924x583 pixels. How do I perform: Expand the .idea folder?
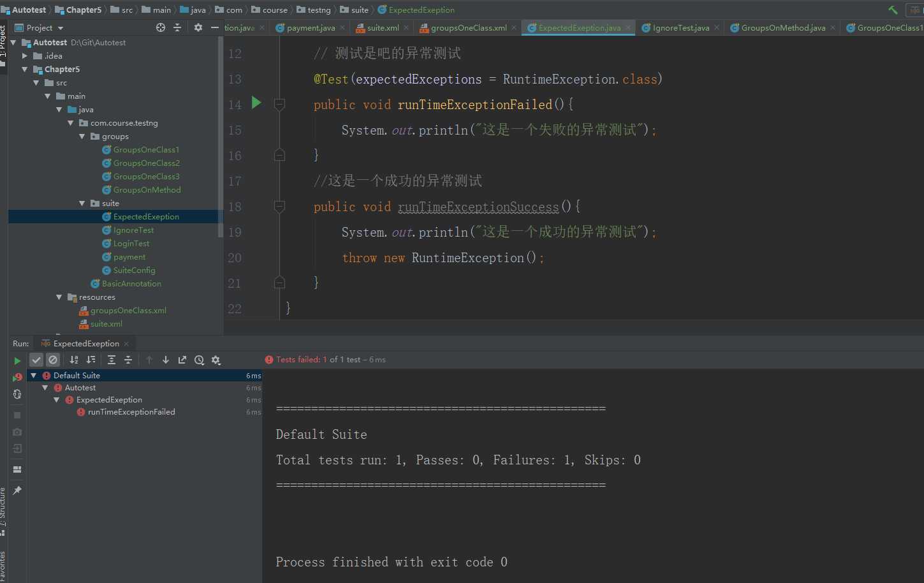coord(25,55)
